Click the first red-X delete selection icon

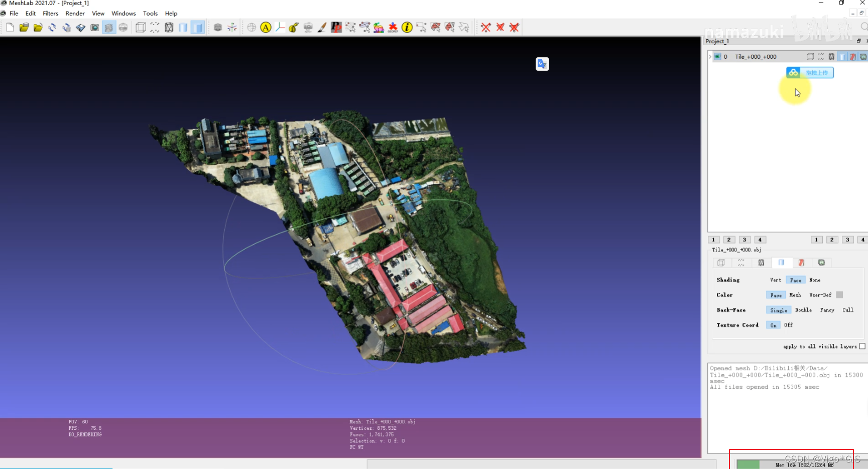(x=486, y=28)
